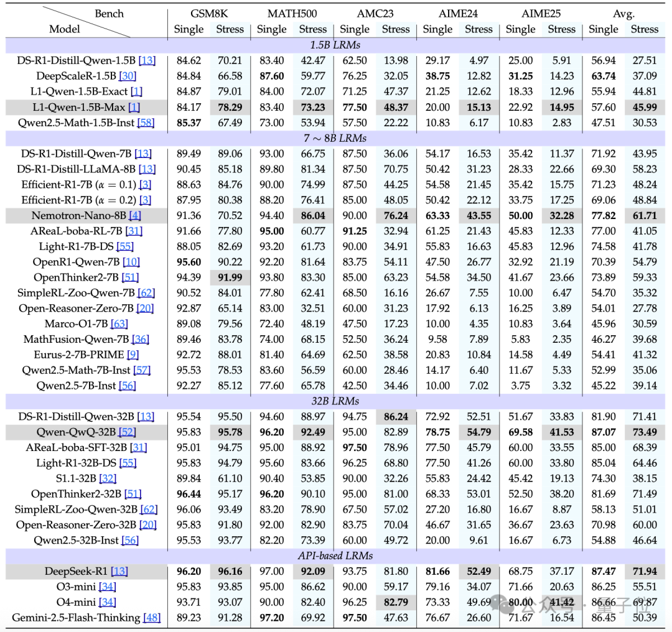
Task: Open the [34] reference beside O3-mini
Action: [108, 587]
